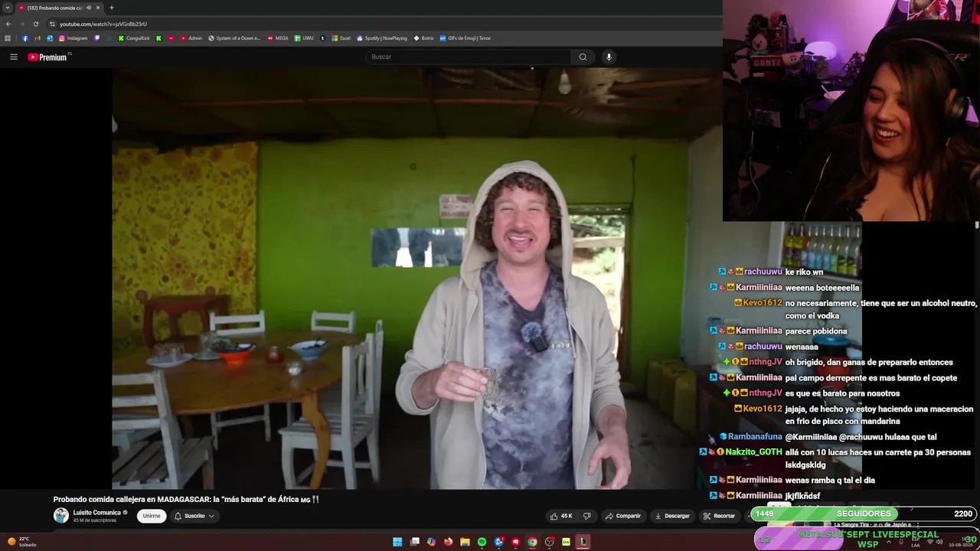Open the Luisito Comunica channel avatar
Viewport: 980px width, 551px height.
61,516
